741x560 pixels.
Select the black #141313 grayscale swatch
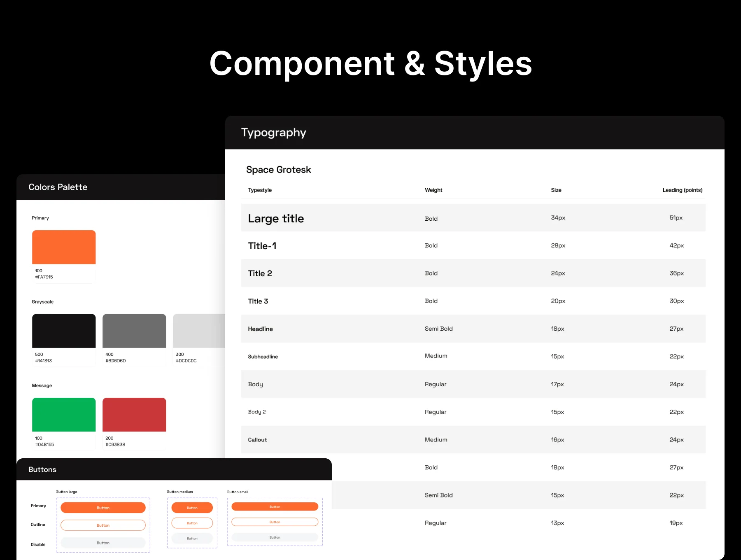[x=64, y=331]
